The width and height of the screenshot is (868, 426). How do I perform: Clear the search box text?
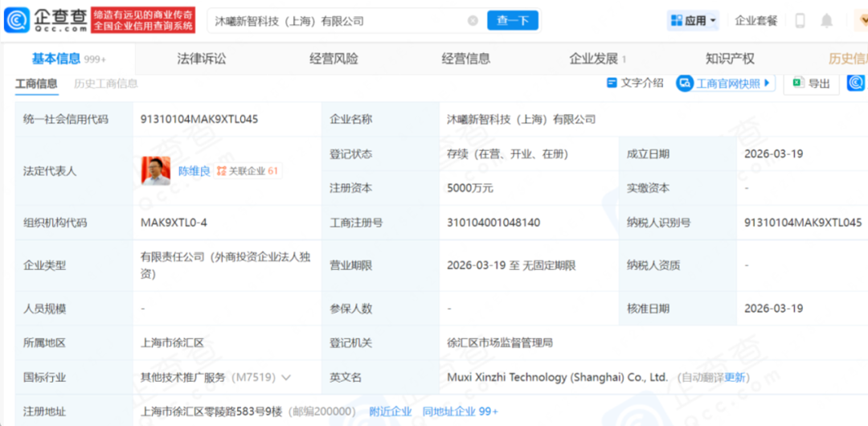473,21
